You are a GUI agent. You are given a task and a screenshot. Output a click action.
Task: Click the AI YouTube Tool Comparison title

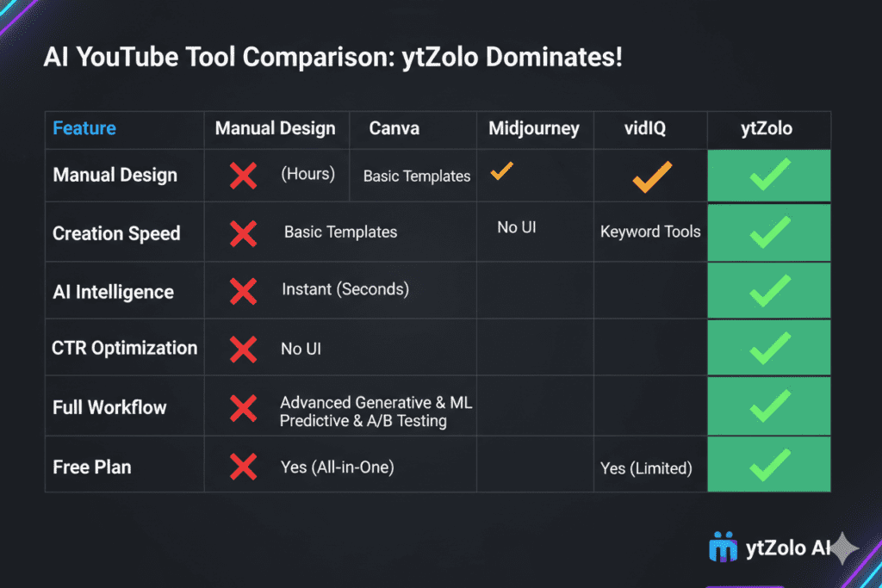[332, 61]
